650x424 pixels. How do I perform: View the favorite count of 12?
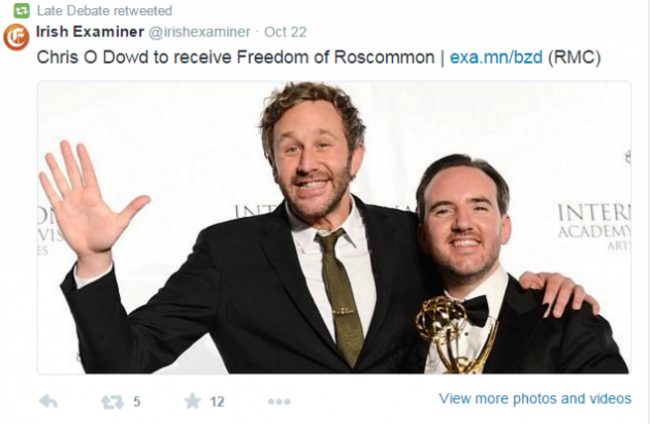point(217,402)
